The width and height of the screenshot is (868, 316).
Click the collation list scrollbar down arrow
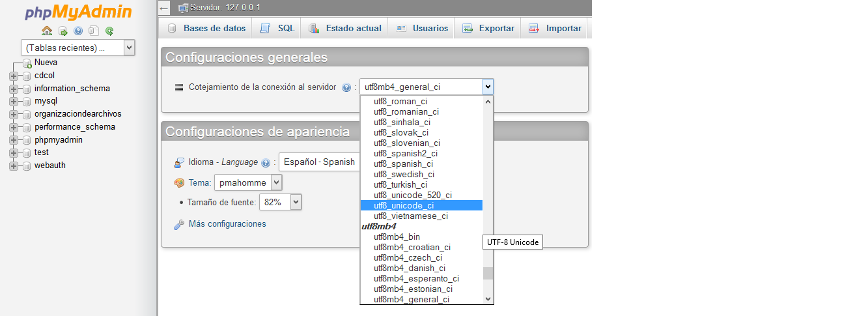(488, 299)
